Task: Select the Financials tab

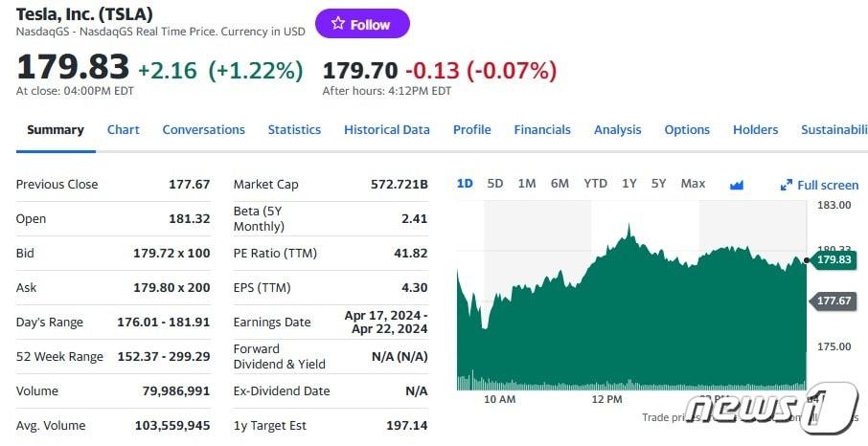Action: 541,130
